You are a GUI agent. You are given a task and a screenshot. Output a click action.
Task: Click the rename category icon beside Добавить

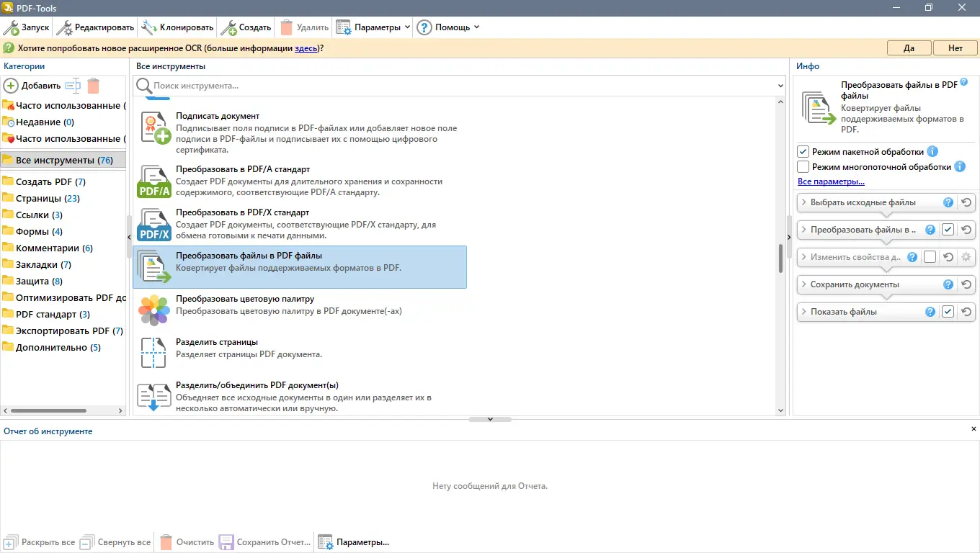coord(73,86)
